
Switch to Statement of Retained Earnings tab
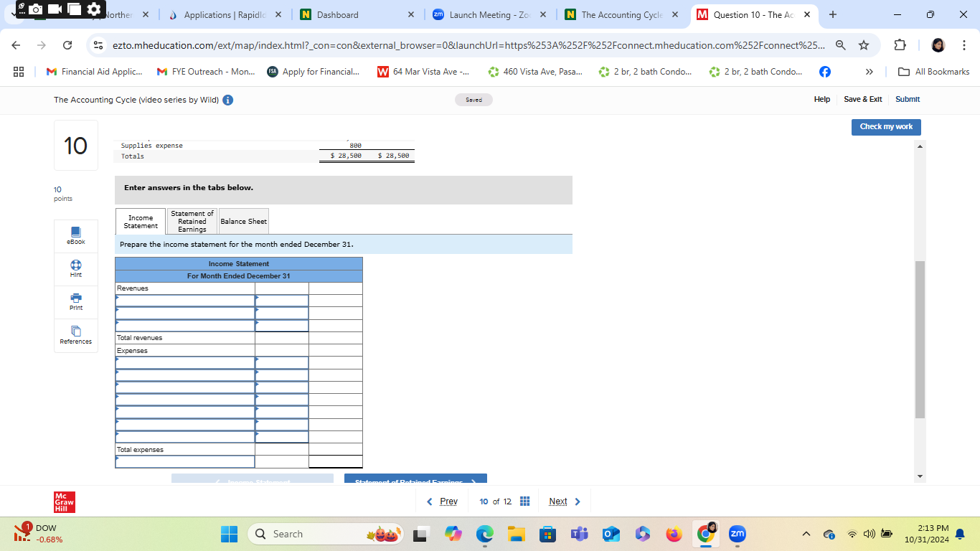(x=192, y=221)
